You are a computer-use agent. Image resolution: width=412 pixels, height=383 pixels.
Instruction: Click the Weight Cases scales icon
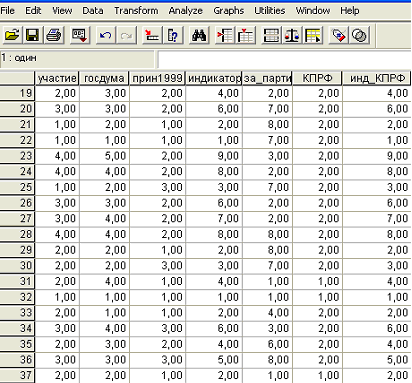point(292,35)
